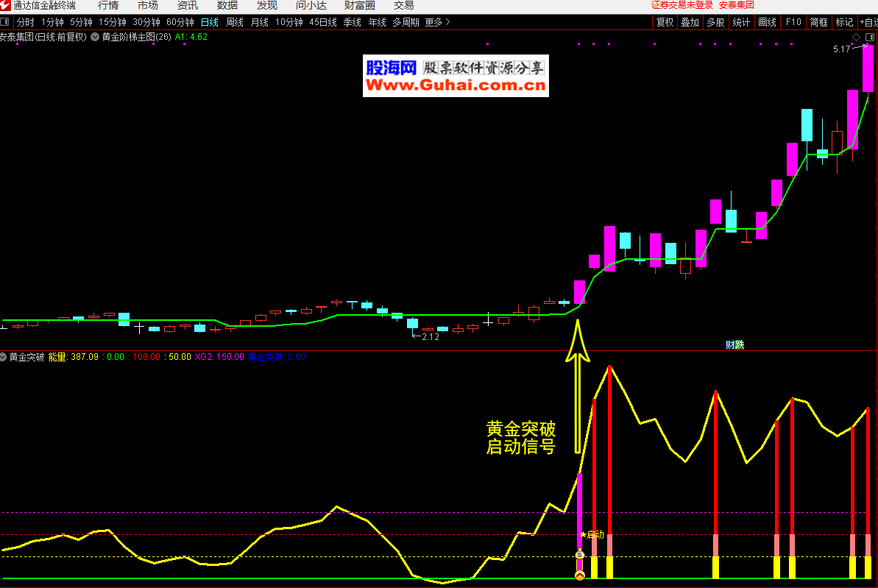Click the 证券交易未登录 login link
878x588 pixels.
[x=681, y=5]
